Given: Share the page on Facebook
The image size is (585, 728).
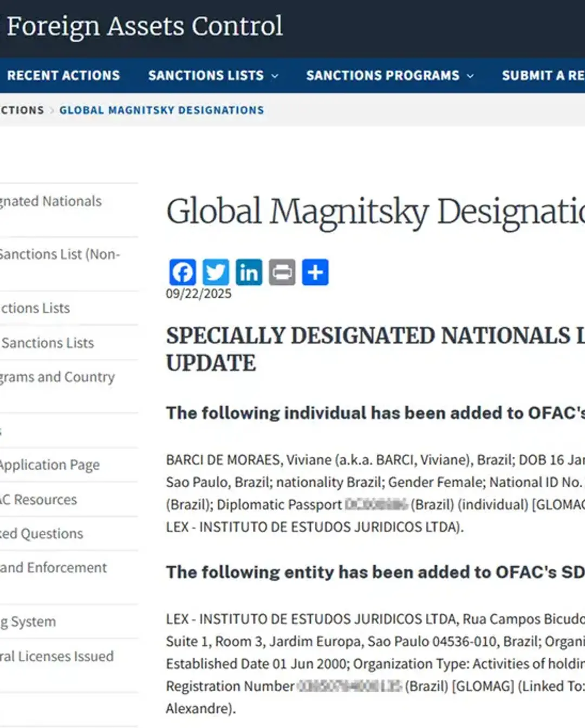Looking at the screenshot, I should (182, 272).
